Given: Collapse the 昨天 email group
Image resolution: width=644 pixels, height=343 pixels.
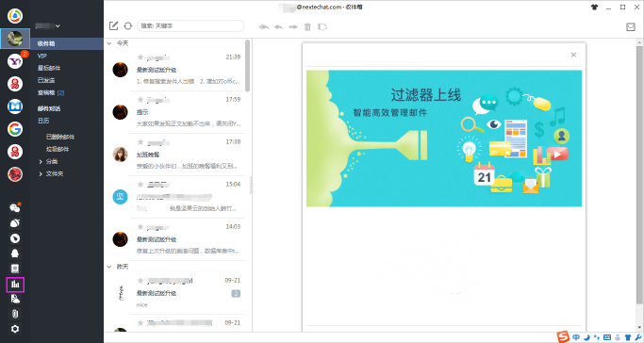Looking at the screenshot, I should 109,267.
